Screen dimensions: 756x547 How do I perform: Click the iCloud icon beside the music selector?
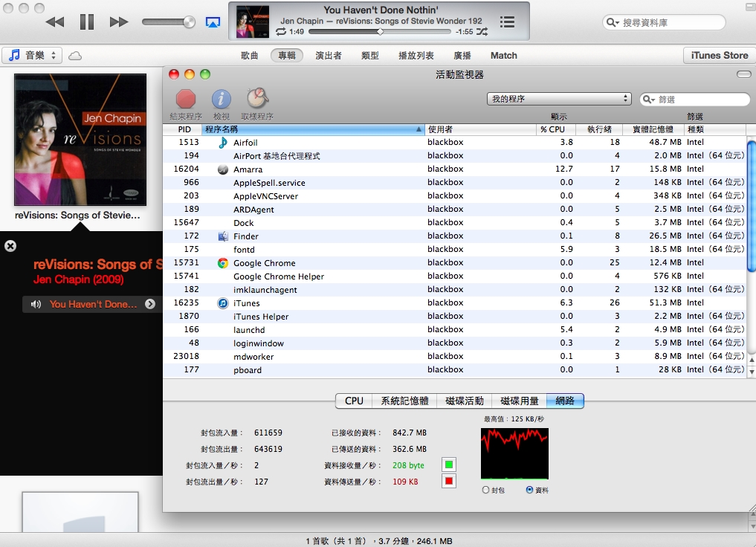point(75,56)
